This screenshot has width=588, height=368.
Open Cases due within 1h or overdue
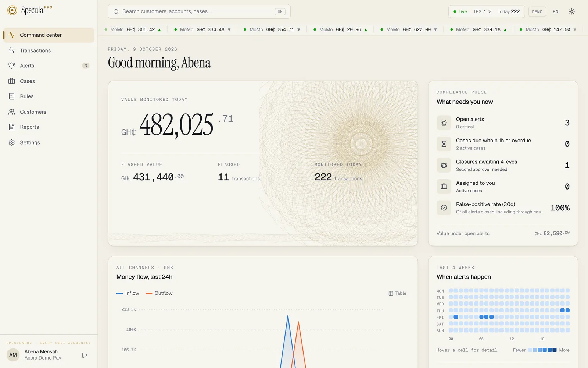pyautogui.click(x=503, y=144)
